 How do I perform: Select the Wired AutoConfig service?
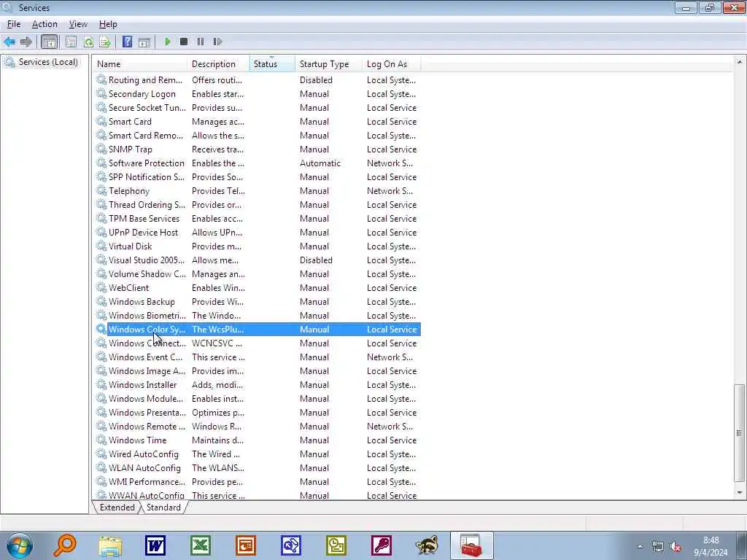258,454
